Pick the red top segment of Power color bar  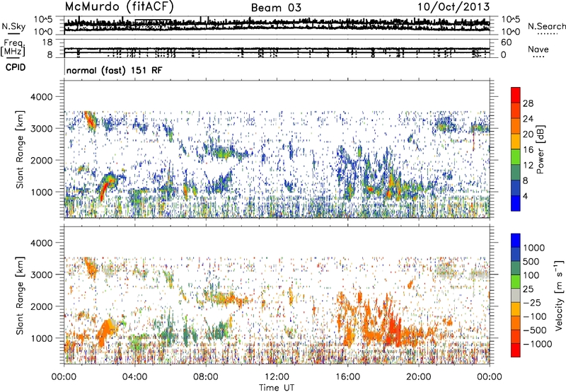click(x=516, y=95)
